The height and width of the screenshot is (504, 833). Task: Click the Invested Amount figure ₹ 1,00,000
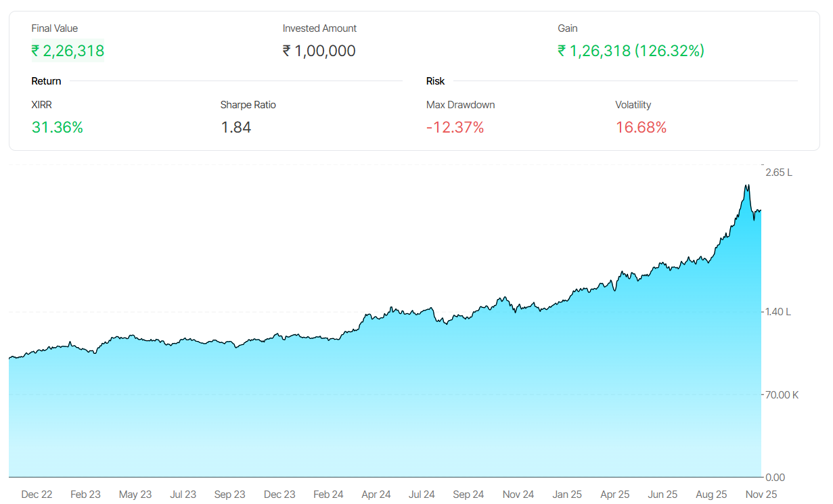point(319,51)
